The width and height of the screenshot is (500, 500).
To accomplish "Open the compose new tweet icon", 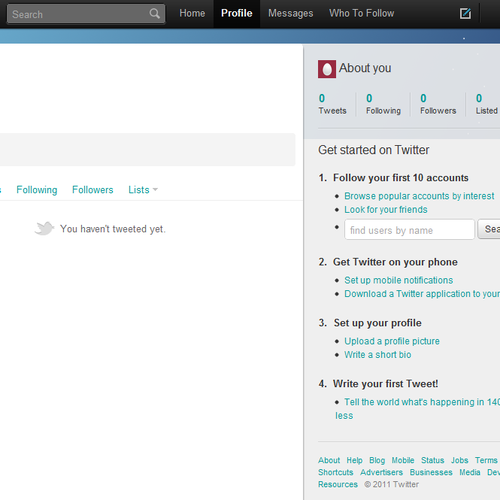I will (465, 14).
